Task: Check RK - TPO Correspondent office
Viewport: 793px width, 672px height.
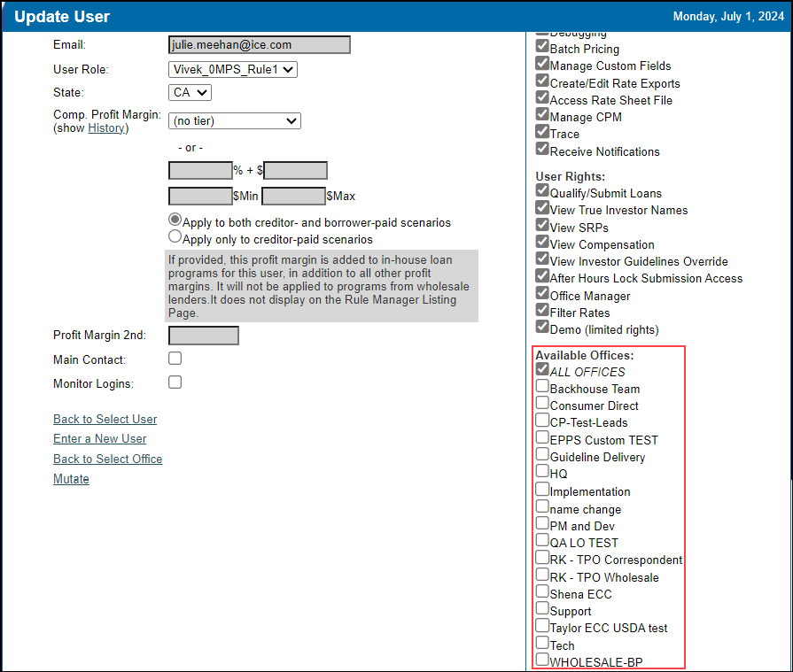Action: click(x=542, y=557)
